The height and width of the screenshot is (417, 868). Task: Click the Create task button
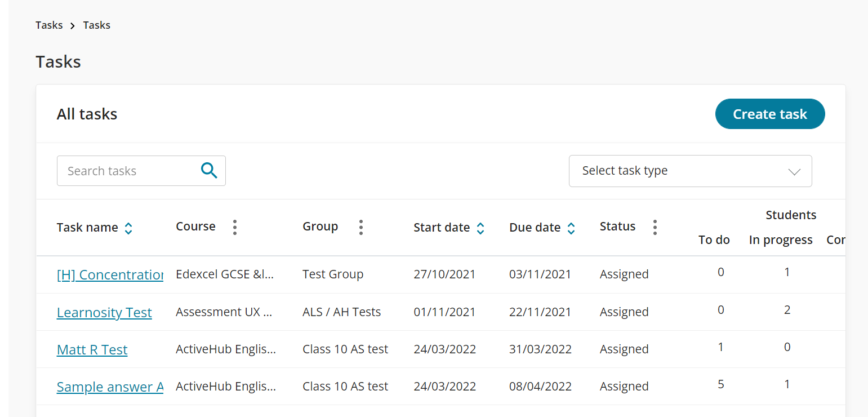point(770,113)
